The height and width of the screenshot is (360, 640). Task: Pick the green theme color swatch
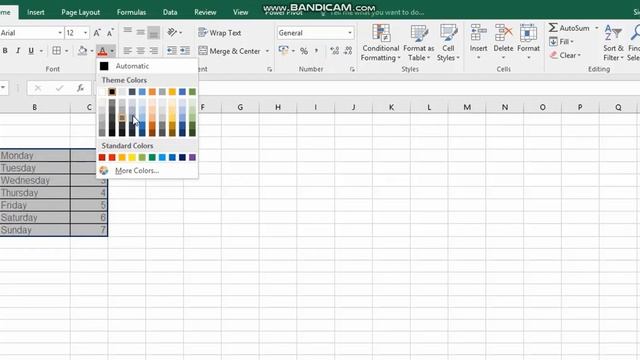192,92
